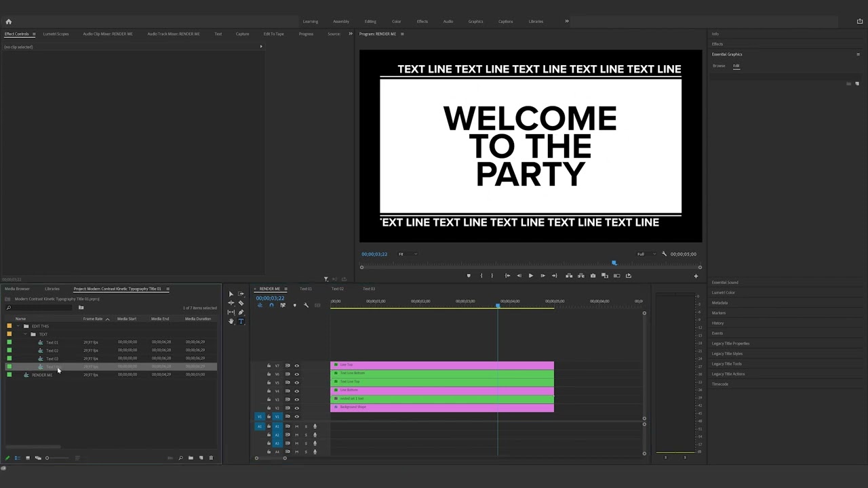Open Project panel hamburger menu
This screenshot has width=868, height=488.
[167, 289]
